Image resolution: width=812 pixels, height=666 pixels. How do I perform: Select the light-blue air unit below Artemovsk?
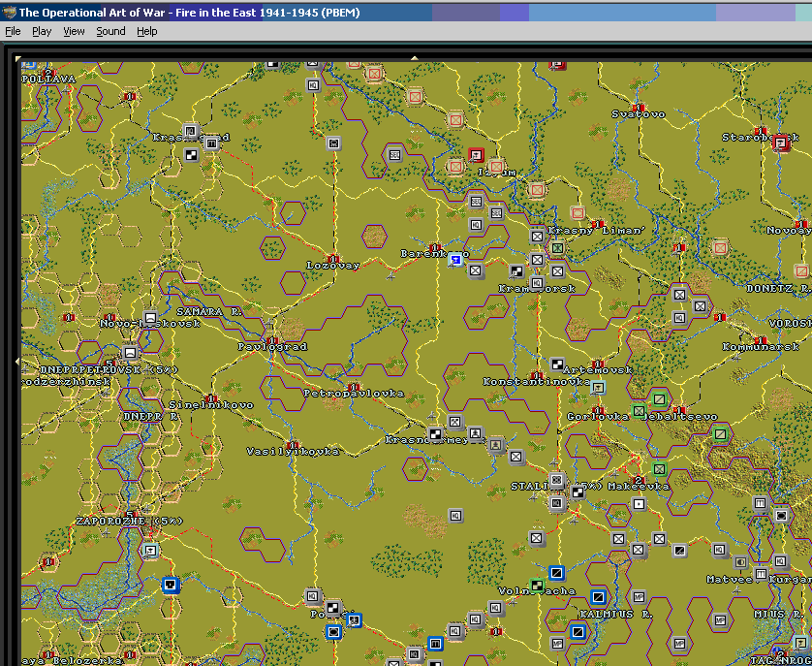pyautogui.click(x=598, y=387)
